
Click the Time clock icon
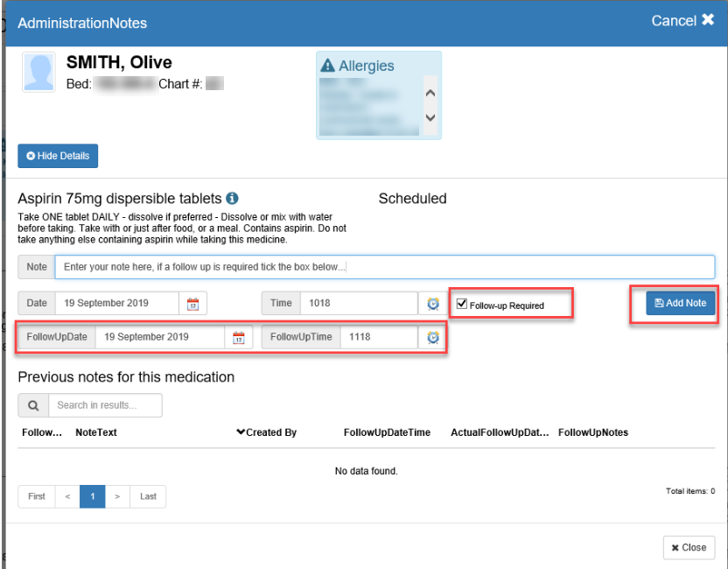click(432, 304)
